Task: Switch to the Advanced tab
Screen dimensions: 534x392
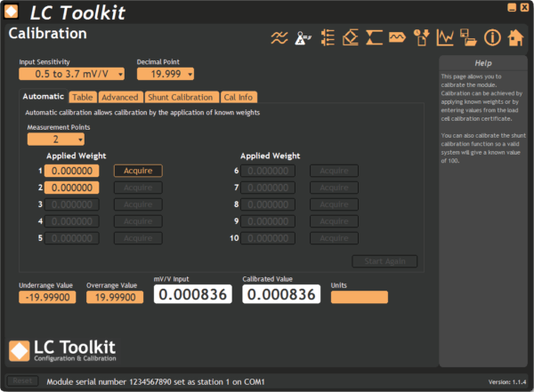Action: (120, 97)
